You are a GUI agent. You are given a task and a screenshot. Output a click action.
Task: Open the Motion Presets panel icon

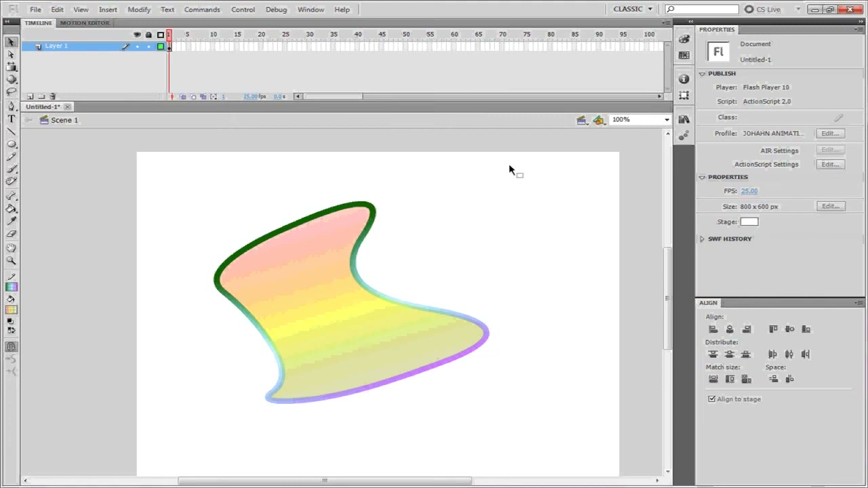pyautogui.click(x=684, y=136)
